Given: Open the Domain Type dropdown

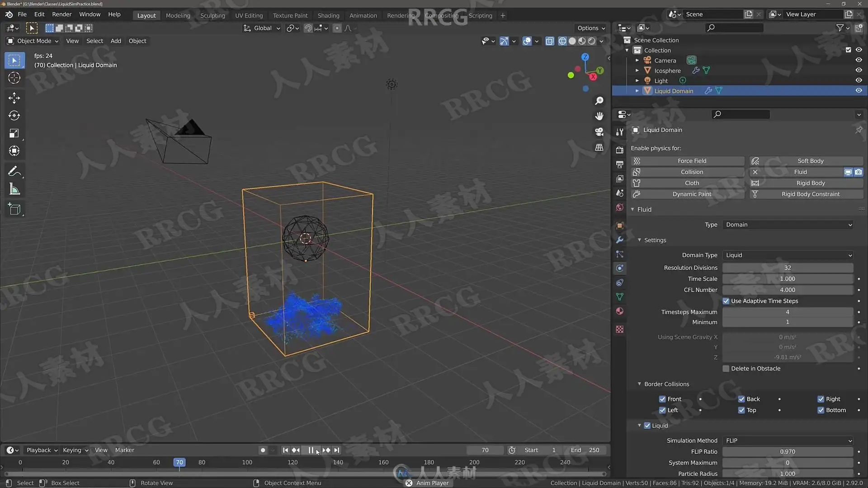Looking at the screenshot, I should [x=788, y=255].
